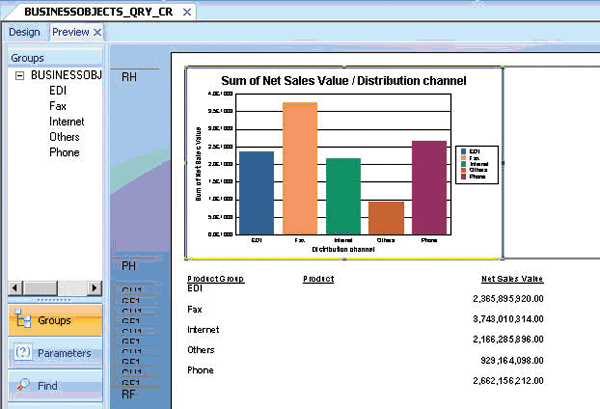The width and height of the screenshot is (600, 409).
Task: Click the blue EDI bar in chart
Action: [256, 192]
